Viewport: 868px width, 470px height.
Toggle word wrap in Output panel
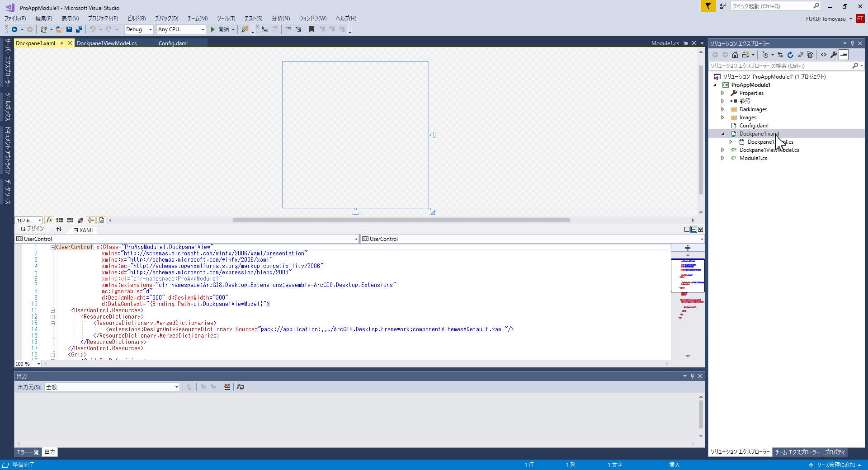tap(240, 387)
